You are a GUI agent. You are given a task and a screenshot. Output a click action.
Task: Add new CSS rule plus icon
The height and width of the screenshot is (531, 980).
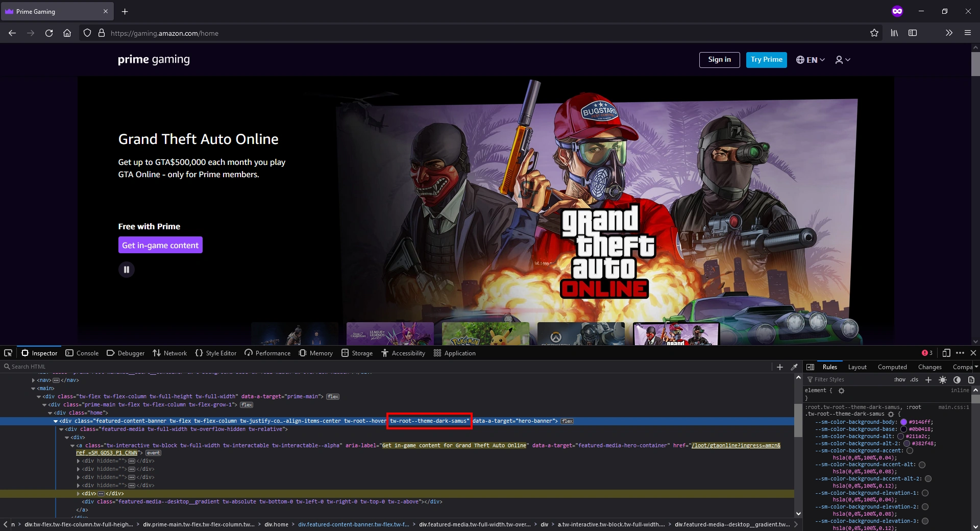(x=928, y=379)
